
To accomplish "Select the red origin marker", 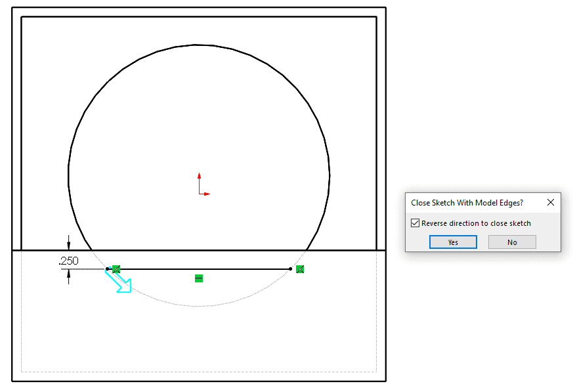I will tap(202, 185).
